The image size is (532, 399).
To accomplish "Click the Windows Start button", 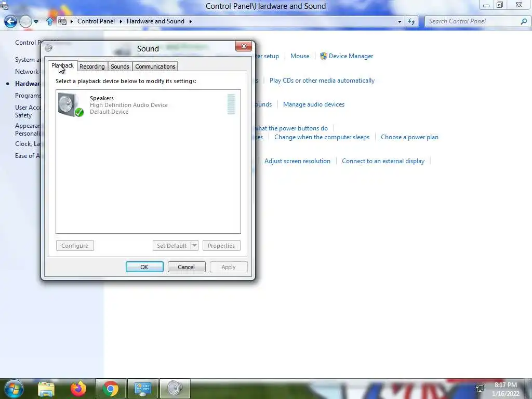I will (x=14, y=389).
